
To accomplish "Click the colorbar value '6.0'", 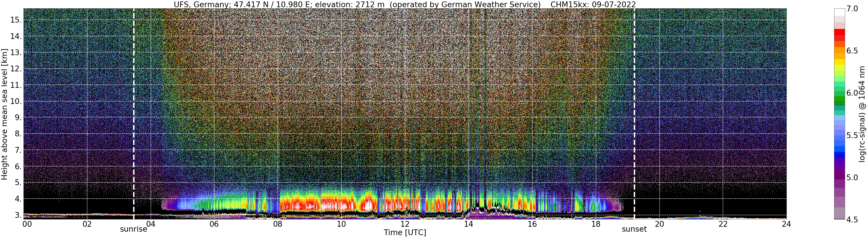I will click(x=852, y=93).
